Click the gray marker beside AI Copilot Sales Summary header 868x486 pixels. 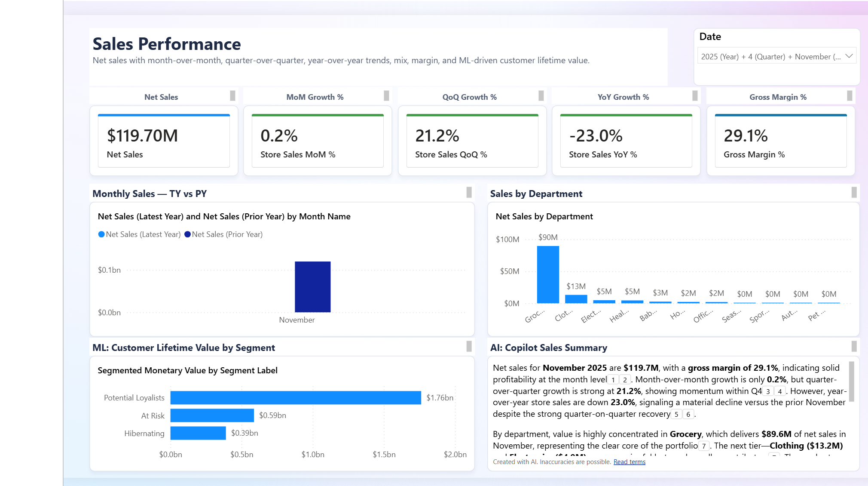click(x=854, y=346)
